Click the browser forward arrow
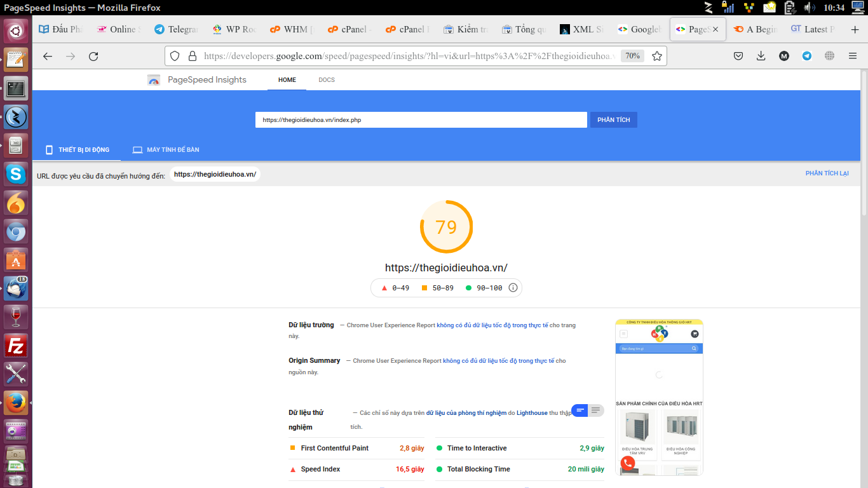This screenshot has width=868, height=488. [x=71, y=56]
